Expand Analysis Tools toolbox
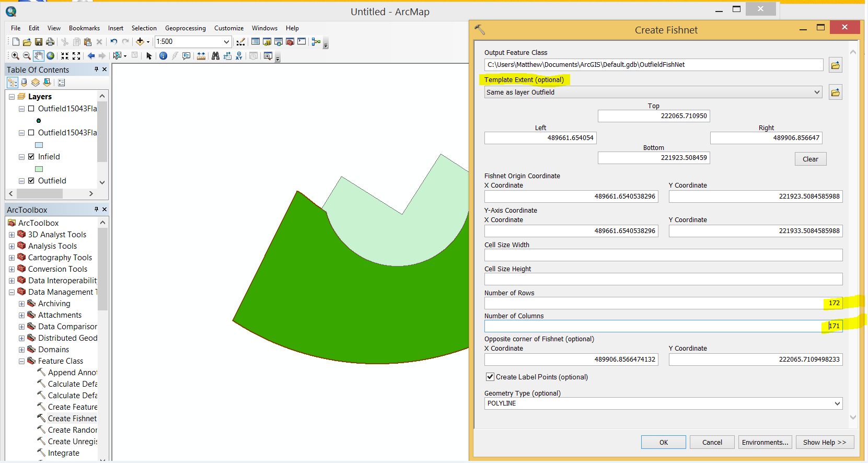The image size is (868, 463). [x=11, y=246]
